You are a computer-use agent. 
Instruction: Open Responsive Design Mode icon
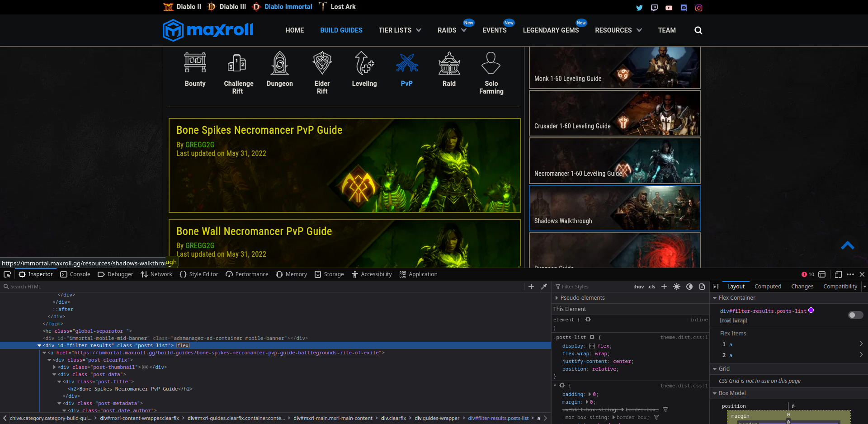[838, 274]
